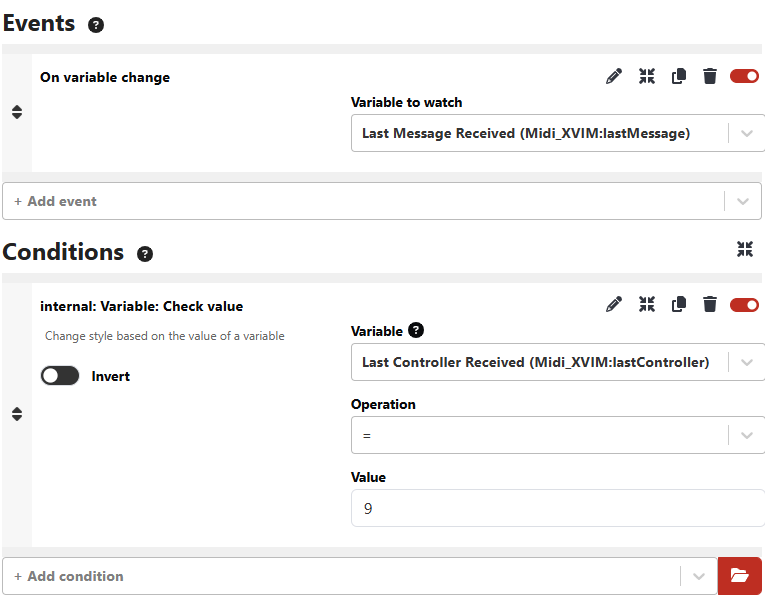Toggle the Invert switch
Screen dimensions: 765x604
pyautogui.click(x=60, y=376)
